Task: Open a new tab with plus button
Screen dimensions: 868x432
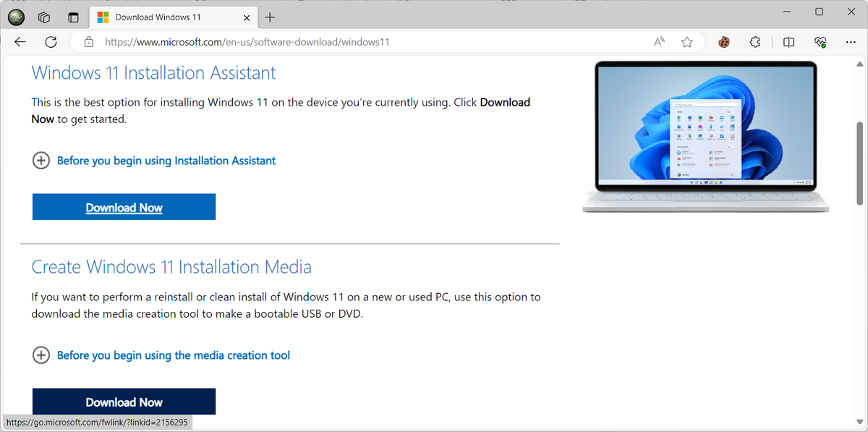Action: [270, 17]
